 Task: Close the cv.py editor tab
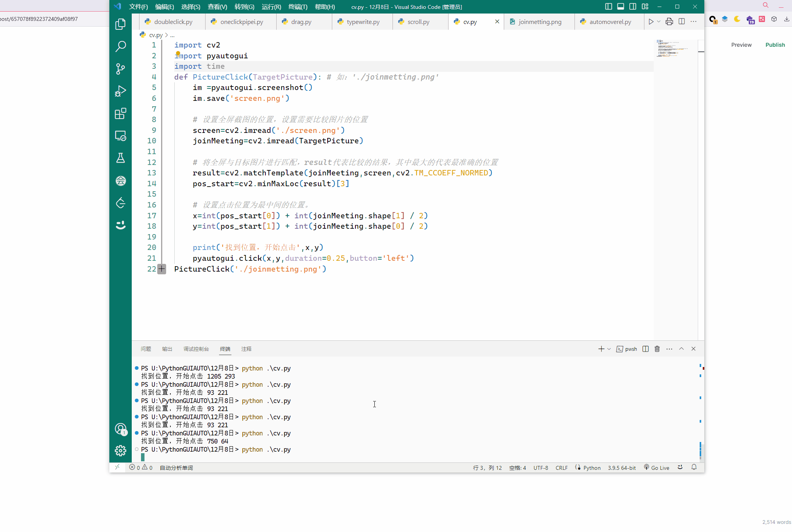(x=497, y=22)
